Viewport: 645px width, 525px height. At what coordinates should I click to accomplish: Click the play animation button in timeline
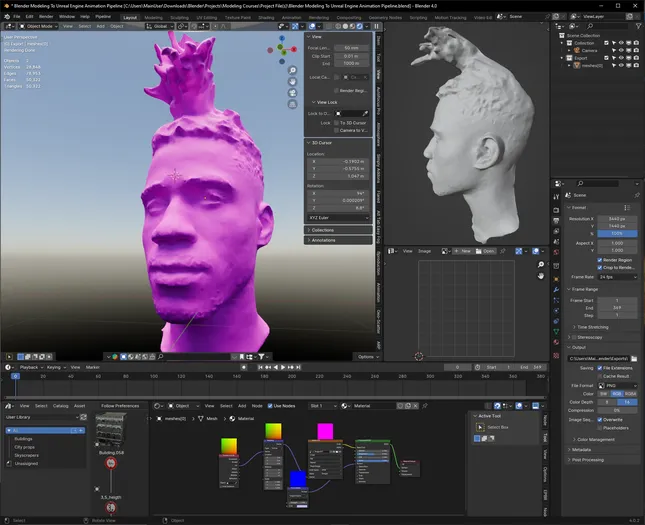[283, 367]
